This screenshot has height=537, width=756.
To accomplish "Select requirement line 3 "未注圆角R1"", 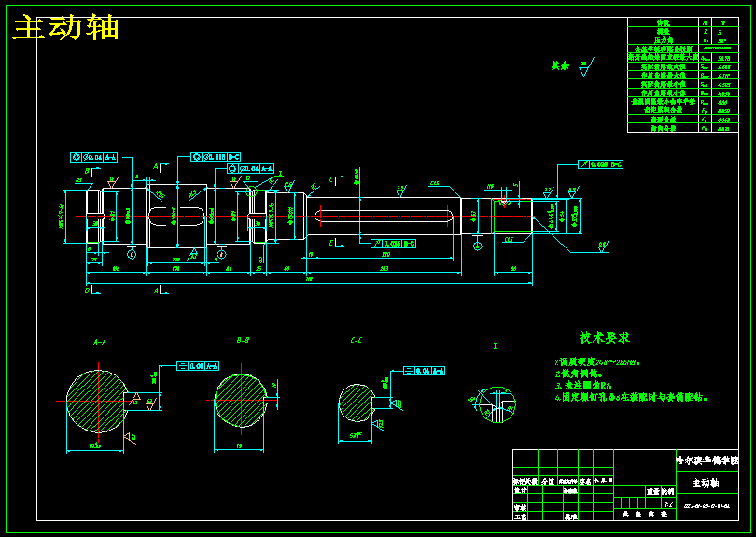I will [x=583, y=386].
